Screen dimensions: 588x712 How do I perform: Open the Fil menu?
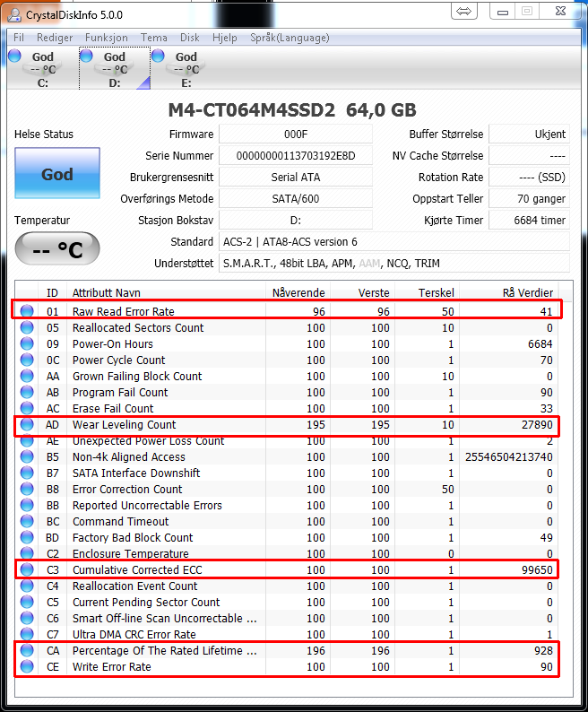[19, 38]
